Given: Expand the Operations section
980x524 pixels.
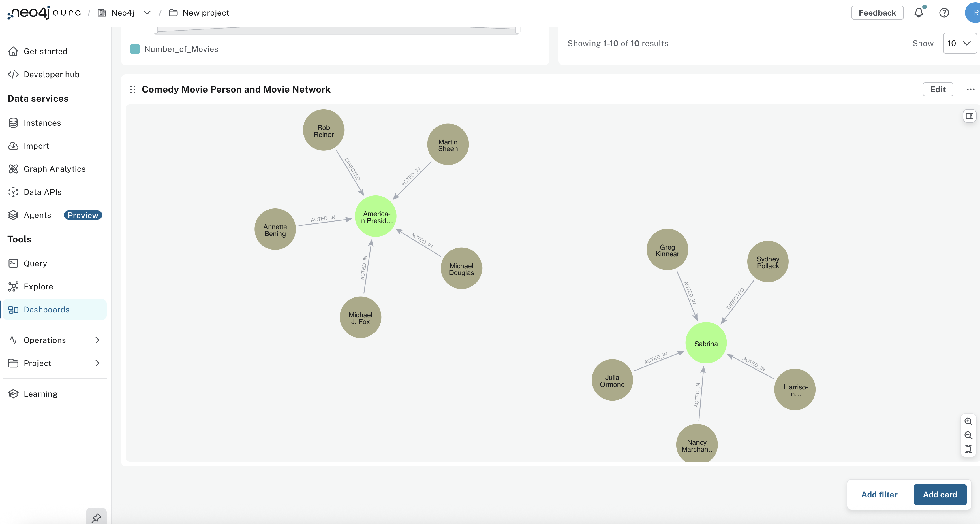Looking at the screenshot, I should click(x=44, y=340).
